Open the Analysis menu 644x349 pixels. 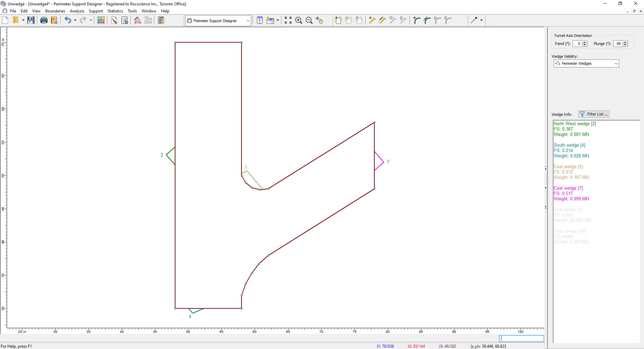tap(77, 11)
